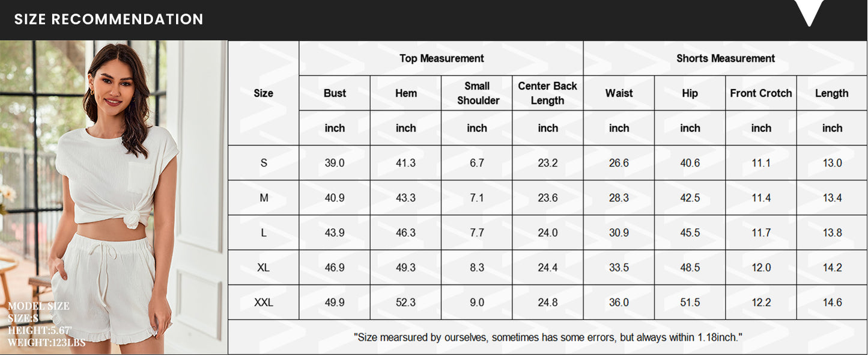
Task: Select the XL size row label
Action: [263, 268]
